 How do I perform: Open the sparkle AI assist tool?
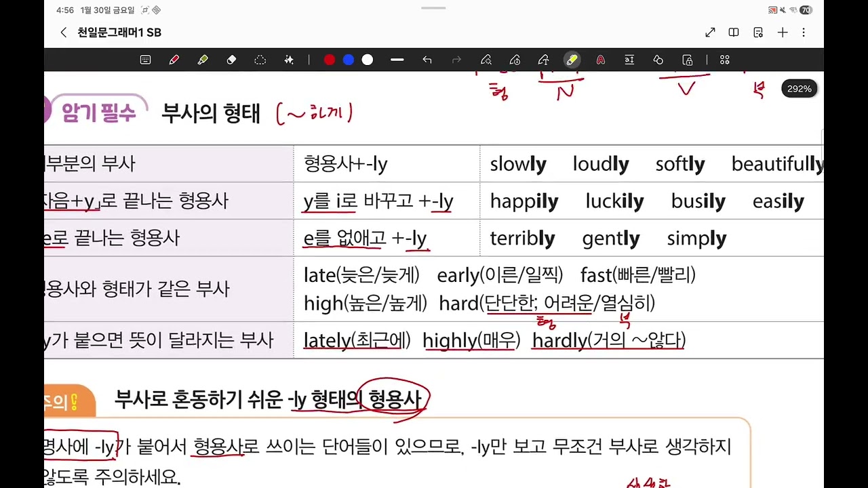pyautogui.click(x=289, y=60)
